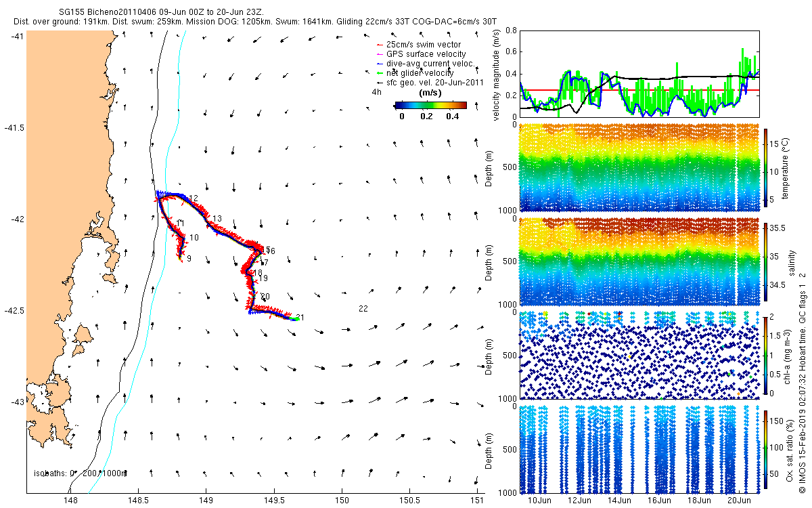The height and width of the screenshot is (508, 812).
Task: Click the '10Jun' date tick label
Action: click(x=539, y=501)
